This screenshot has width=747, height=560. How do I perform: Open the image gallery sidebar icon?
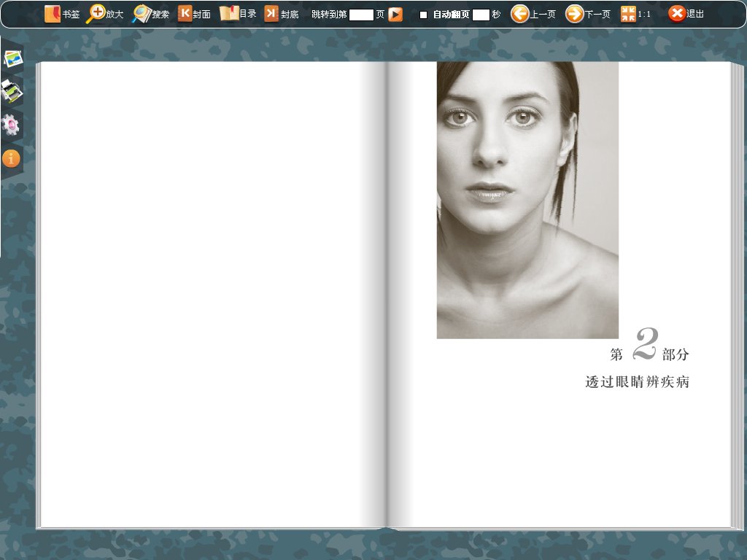(13, 58)
